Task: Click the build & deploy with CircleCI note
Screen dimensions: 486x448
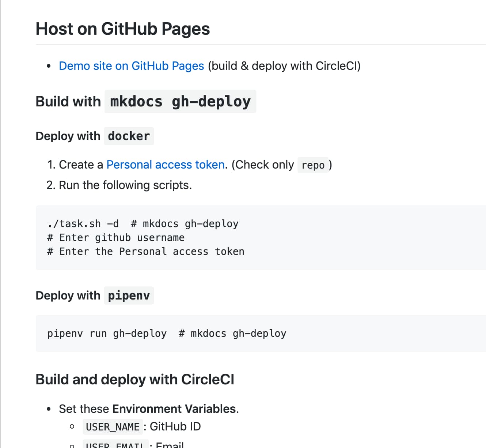Action: pyautogui.click(x=284, y=66)
